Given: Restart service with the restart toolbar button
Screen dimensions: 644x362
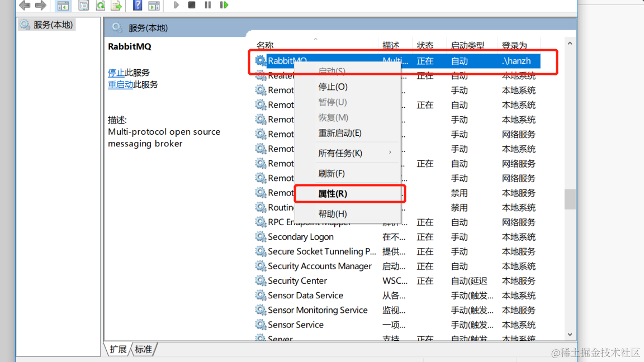Looking at the screenshot, I should click(224, 5).
